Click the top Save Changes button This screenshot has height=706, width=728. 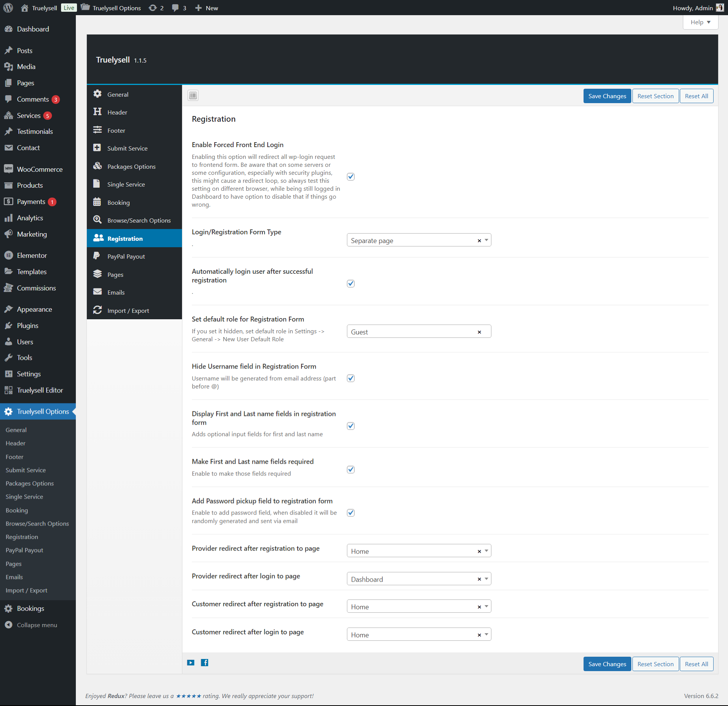607,96
